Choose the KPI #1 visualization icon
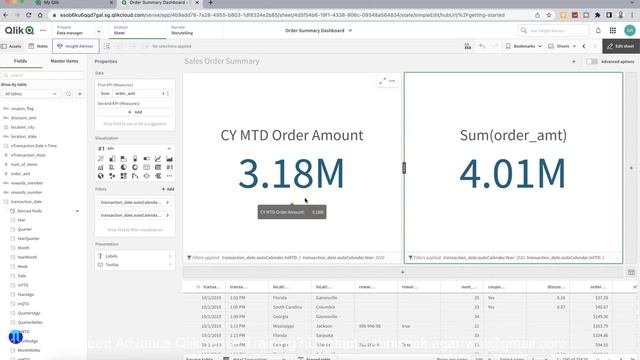640x360 pixels. coord(169,167)
